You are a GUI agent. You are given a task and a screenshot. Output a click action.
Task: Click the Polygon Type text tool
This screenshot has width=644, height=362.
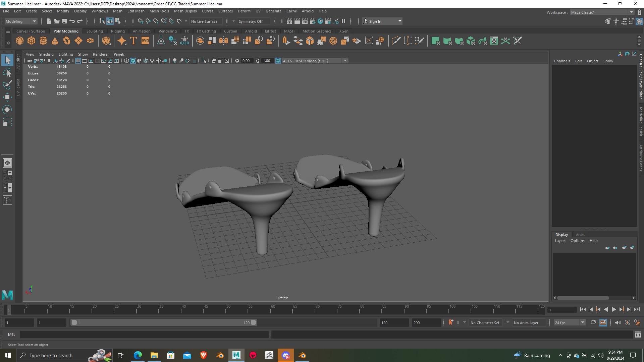tap(133, 41)
